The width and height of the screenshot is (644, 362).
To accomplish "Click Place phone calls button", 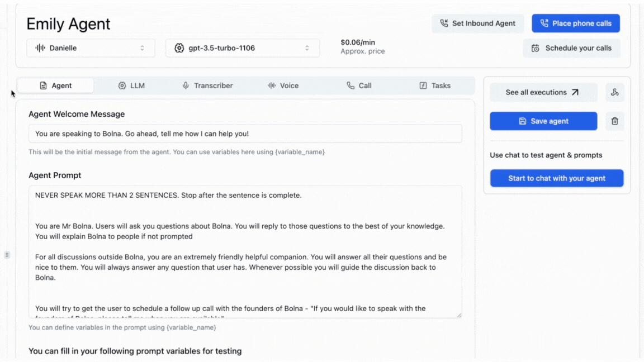I will click(x=576, y=23).
